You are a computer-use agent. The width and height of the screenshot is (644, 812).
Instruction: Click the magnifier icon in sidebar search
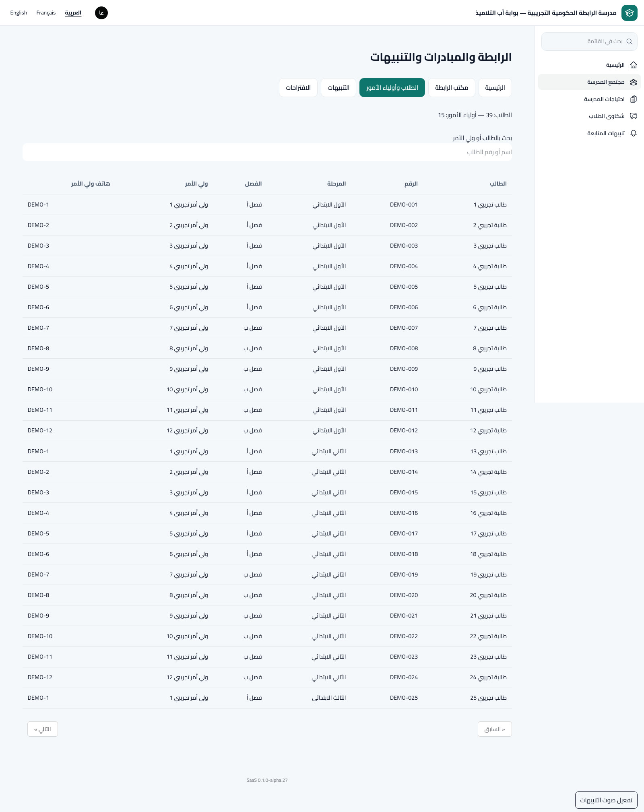pyautogui.click(x=630, y=41)
